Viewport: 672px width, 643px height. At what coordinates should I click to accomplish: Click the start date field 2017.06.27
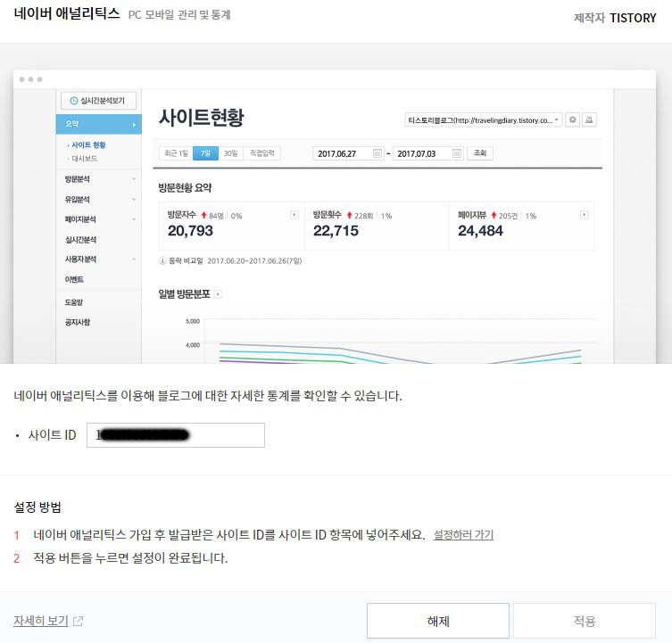click(x=347, y=153)
